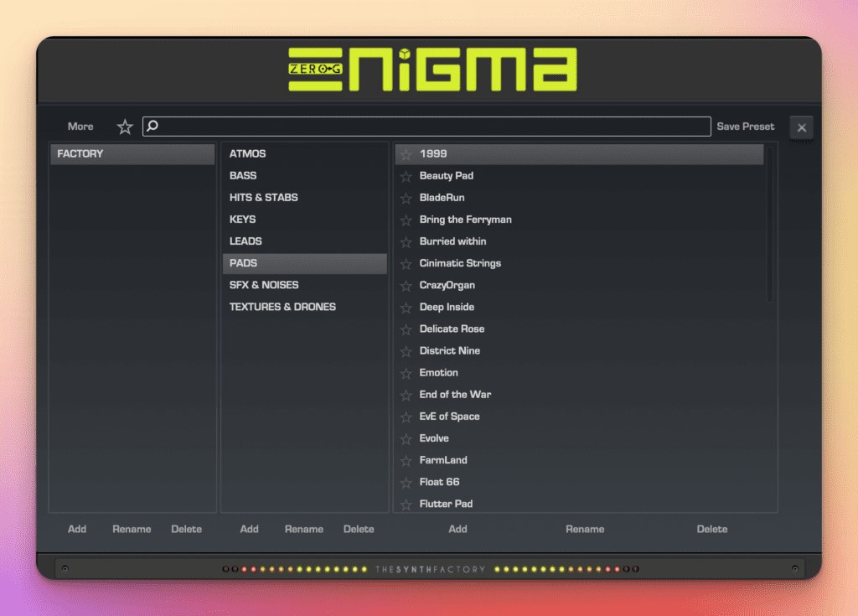The height and width of the screenshot is (616, 858).
Task: Choose the Deep Inside preset
Action: coord(580,308)
